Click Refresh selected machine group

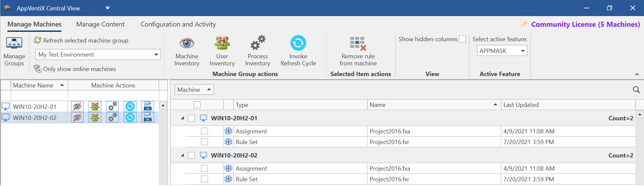click(x=82, y=41)
